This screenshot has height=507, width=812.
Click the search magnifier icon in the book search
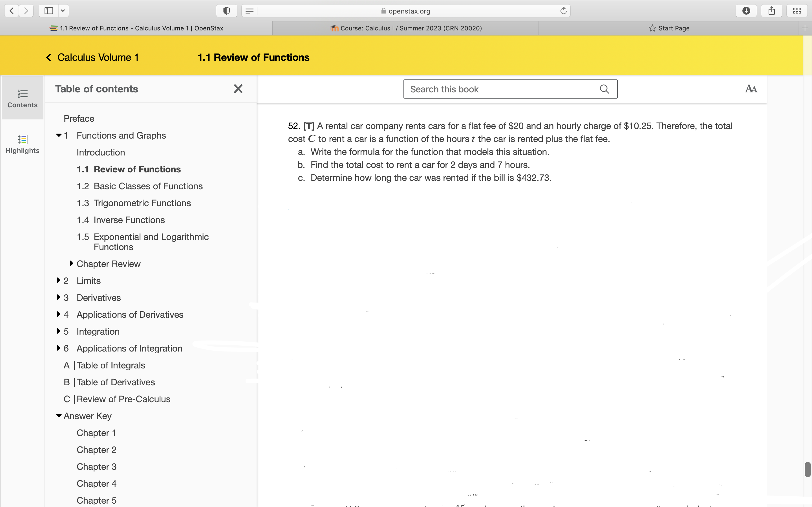pyautogui.click(x=604, y=89)
